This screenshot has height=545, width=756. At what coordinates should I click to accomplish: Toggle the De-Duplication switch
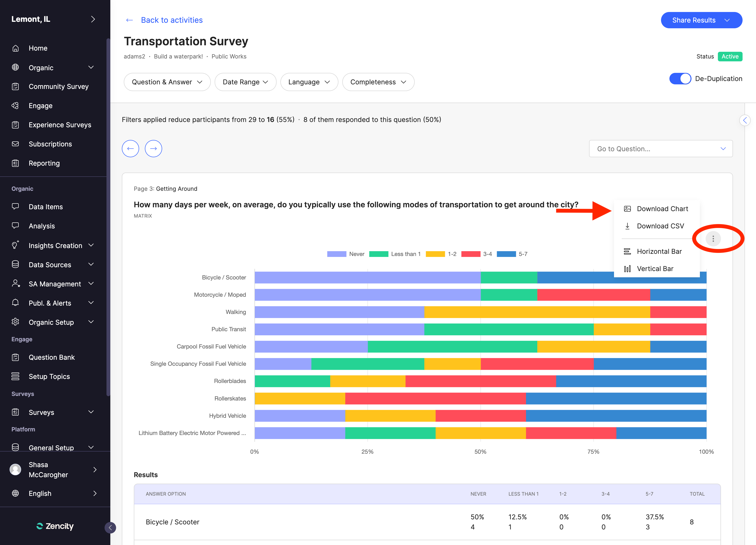click(x=680, y=79)
